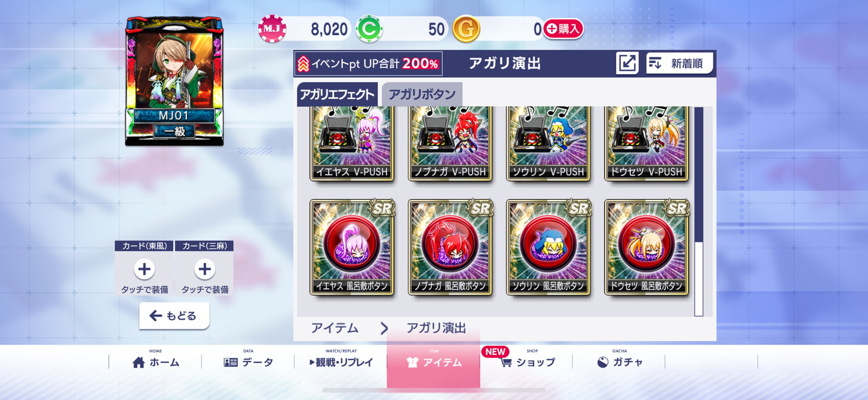Click the item list vertical scrollbar
Viewport: 868px width, 400px height.
click(698, 211)
